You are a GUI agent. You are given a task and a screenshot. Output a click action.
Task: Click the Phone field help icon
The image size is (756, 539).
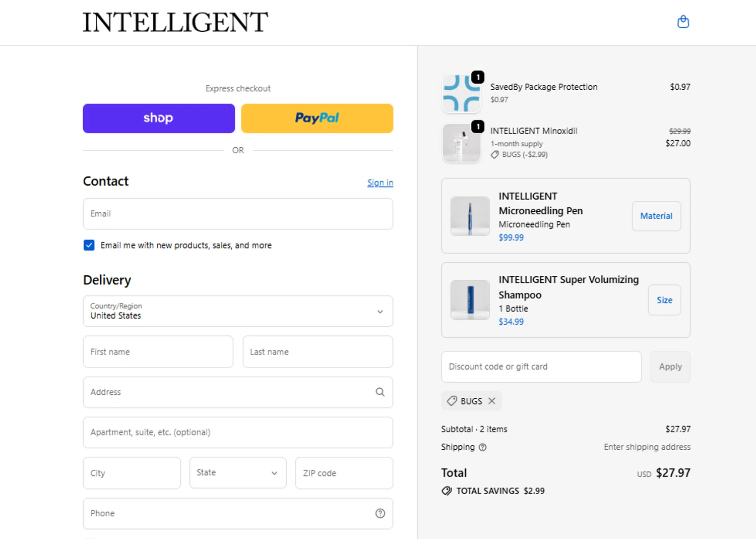[380, 513]
